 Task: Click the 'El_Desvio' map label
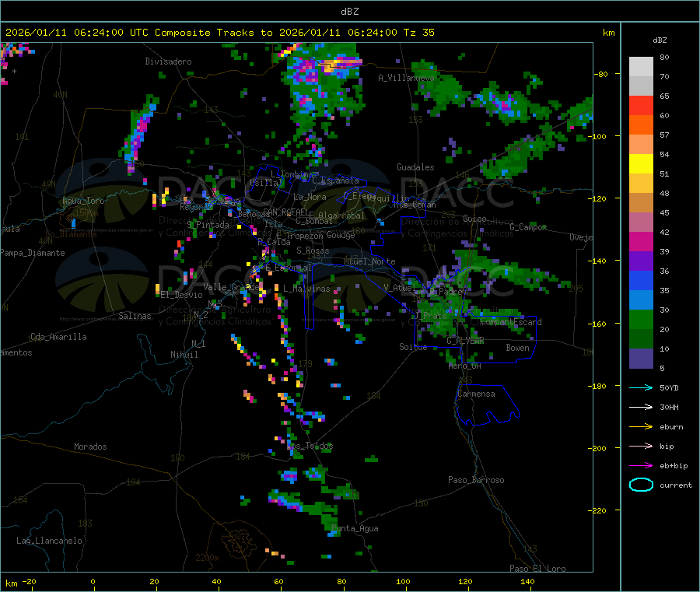[x=182, y=295]
